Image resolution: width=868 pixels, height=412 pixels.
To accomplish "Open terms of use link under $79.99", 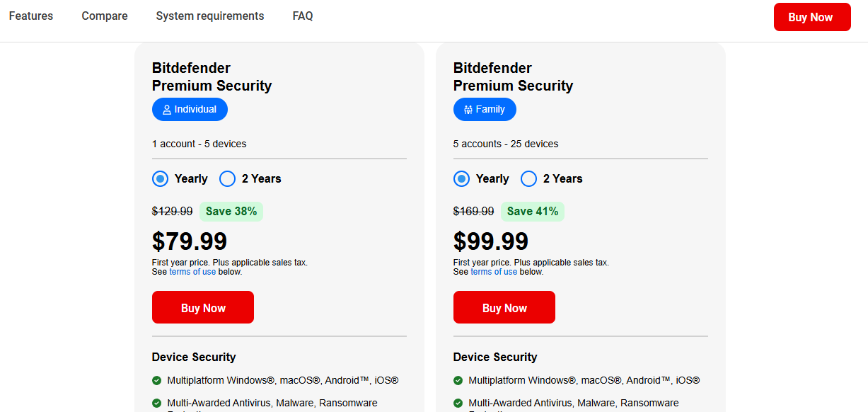I will (x=192, y=272).
